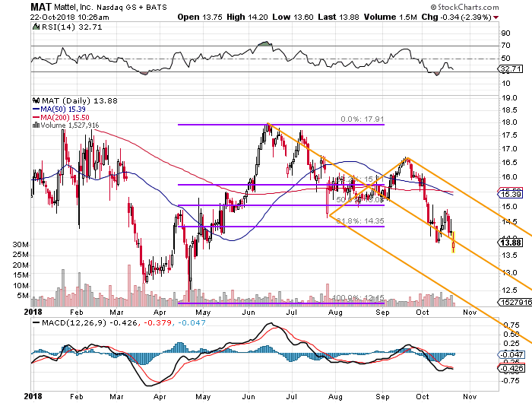Viewport: 532px width, 403px height.
Task: Click the Volume 1.5M header value
Action: coord(390,17)
